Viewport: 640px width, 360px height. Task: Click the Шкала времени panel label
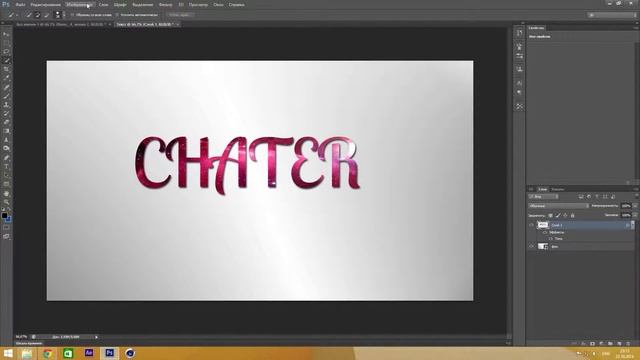click(29, 343)
